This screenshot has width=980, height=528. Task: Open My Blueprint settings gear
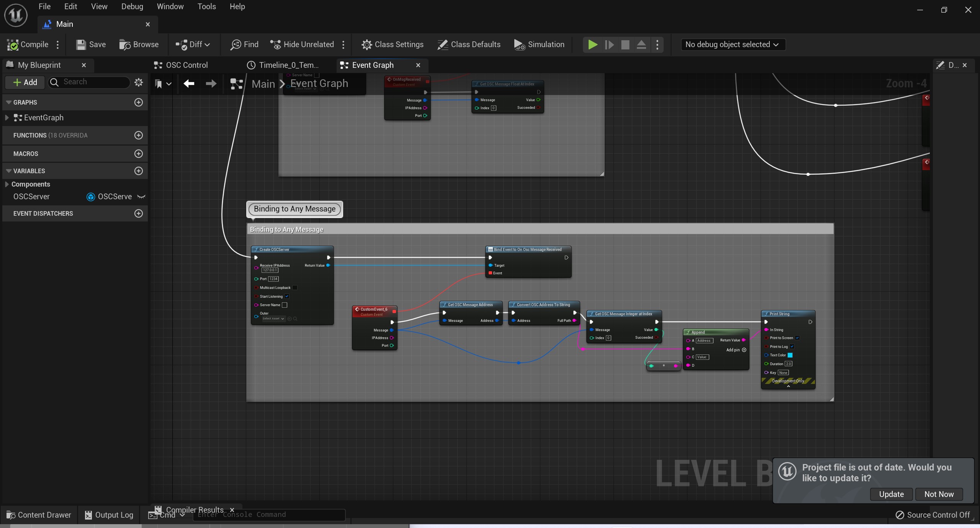[x=139, y=82]
